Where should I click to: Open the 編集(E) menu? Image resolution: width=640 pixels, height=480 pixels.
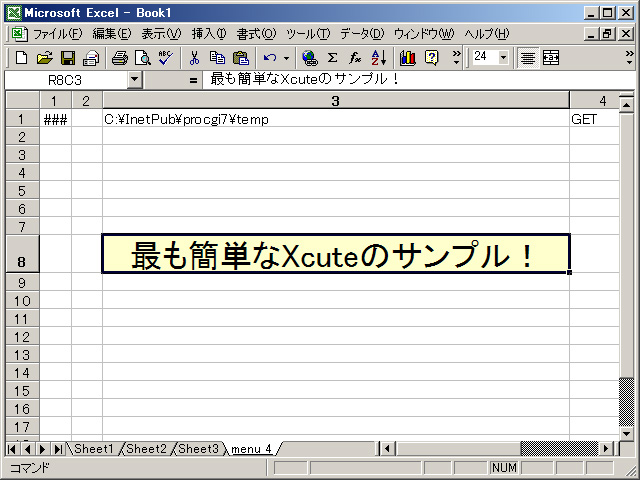click(111, 34)
